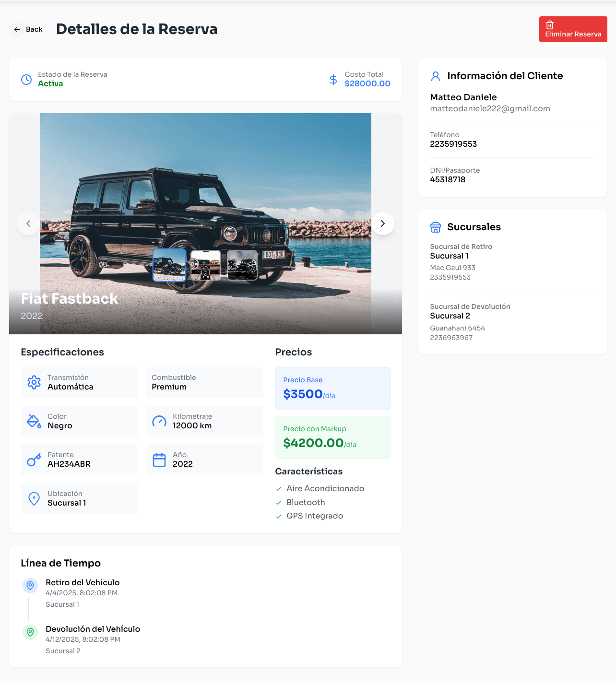
Task: Click the clock icon beside Estado de la Reserva
Action: 26,80
